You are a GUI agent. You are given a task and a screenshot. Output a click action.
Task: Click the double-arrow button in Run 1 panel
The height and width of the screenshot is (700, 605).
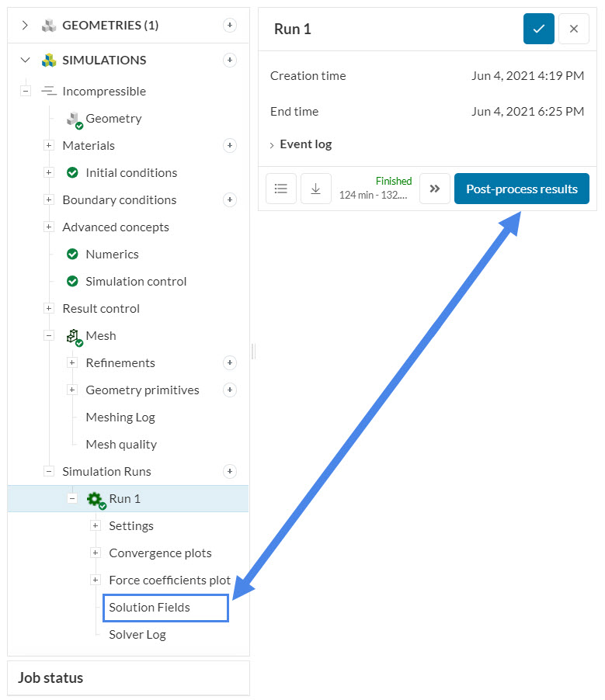pyautogui.click(x=435, y=189)
